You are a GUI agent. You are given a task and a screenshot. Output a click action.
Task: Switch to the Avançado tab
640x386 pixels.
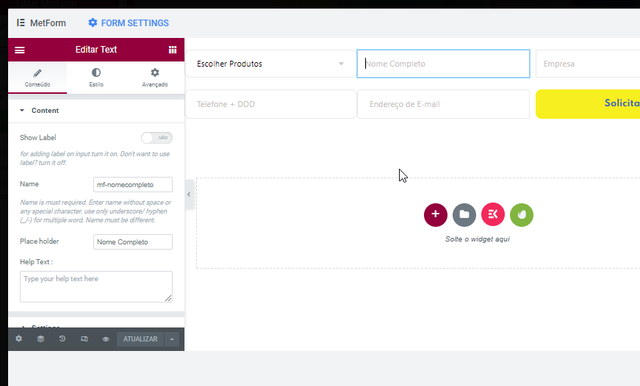[155, 78]
